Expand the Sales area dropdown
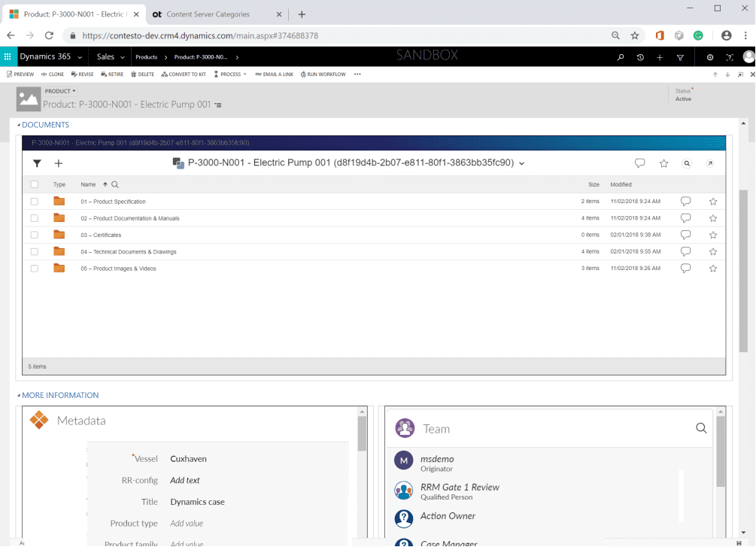Screen dimensions: 756x547 (122, 56)
